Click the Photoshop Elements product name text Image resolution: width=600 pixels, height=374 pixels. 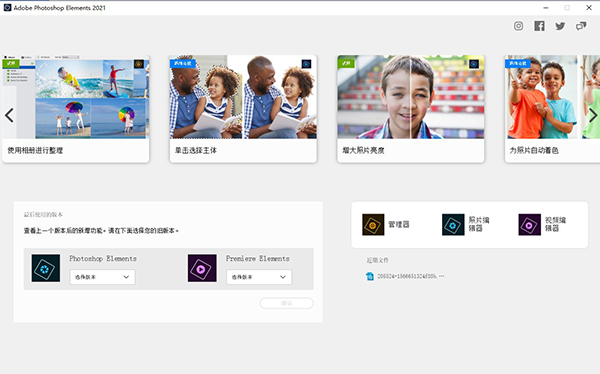click(103, 259)
